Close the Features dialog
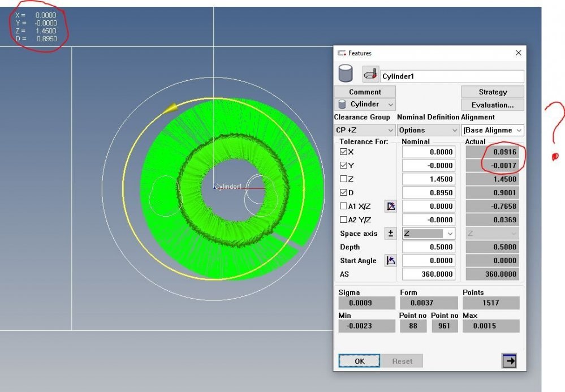 [x=518, y=53]
